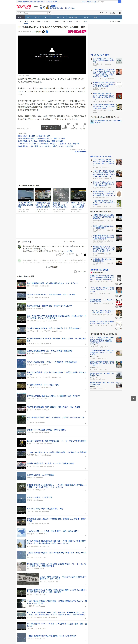Open the comment count bubble beside date
Viewport: 138px width, 644px height.
34,32
